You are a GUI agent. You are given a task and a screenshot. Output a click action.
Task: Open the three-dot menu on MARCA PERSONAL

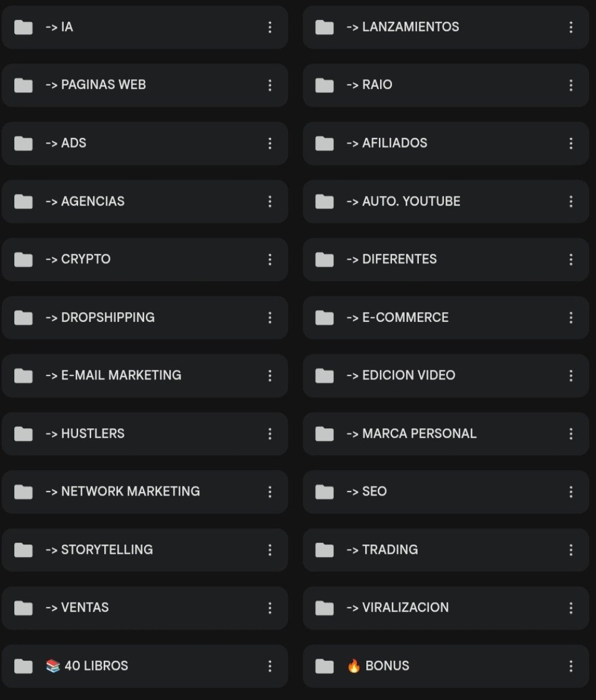(x=571, y=434)
